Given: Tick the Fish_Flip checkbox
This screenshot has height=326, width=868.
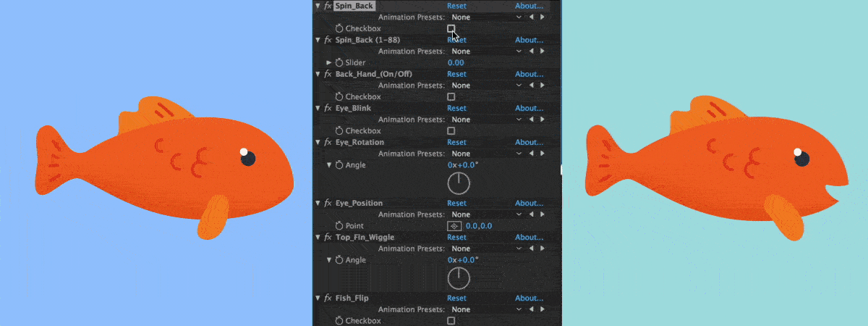Looking at the screenshot, I should coord(451,320).
